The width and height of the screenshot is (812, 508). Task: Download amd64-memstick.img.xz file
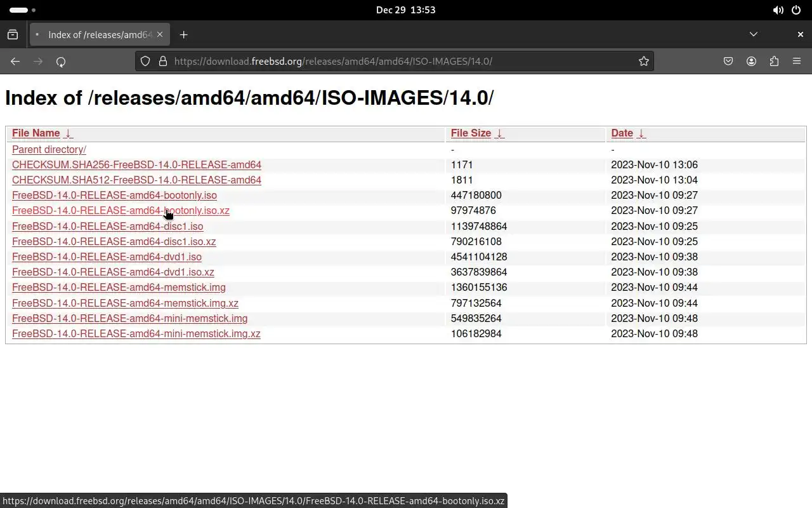click(x=125, y=304)
